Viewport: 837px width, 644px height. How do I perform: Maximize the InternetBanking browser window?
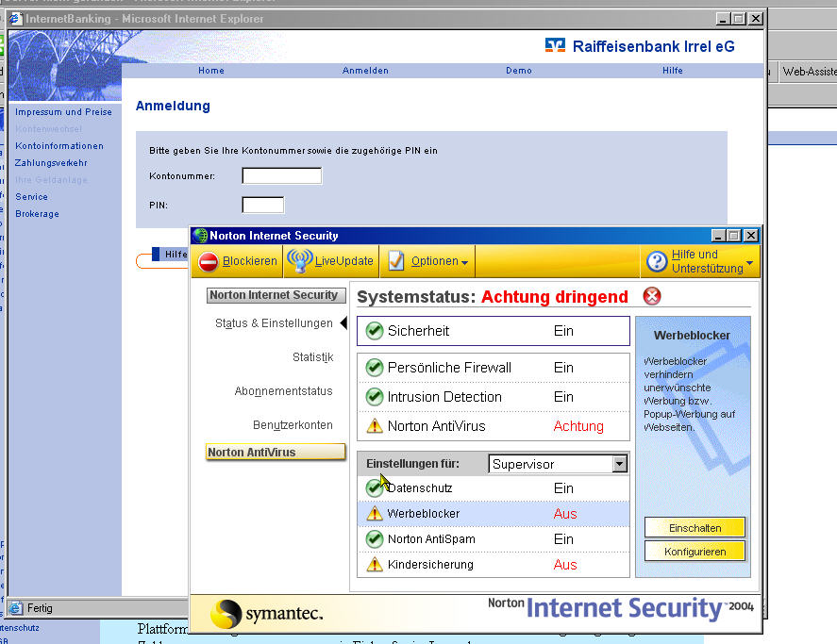point(739,19)
